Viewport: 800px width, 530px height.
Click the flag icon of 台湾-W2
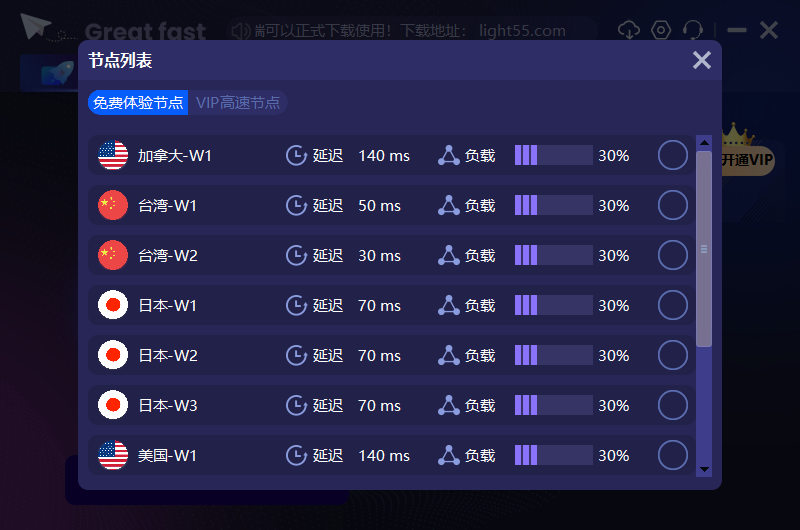point(113,255)
